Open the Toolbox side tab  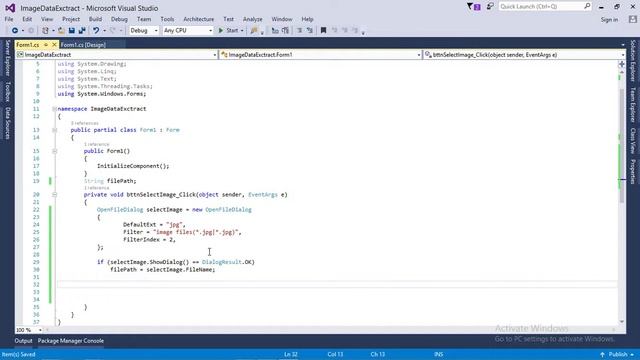(8, 91)
